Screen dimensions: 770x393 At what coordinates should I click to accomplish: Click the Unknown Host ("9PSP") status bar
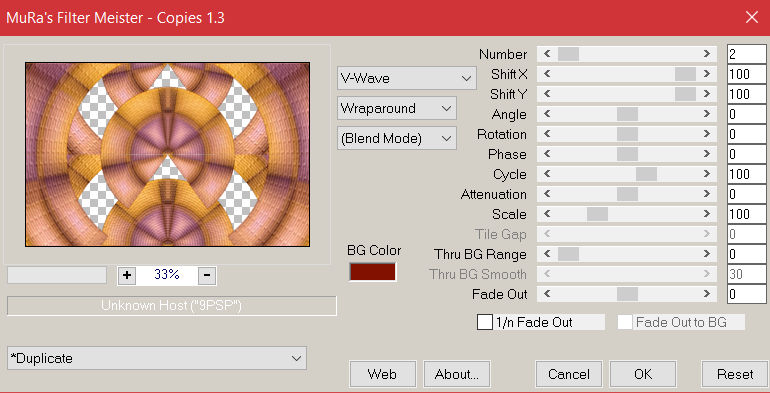[171, 306]
